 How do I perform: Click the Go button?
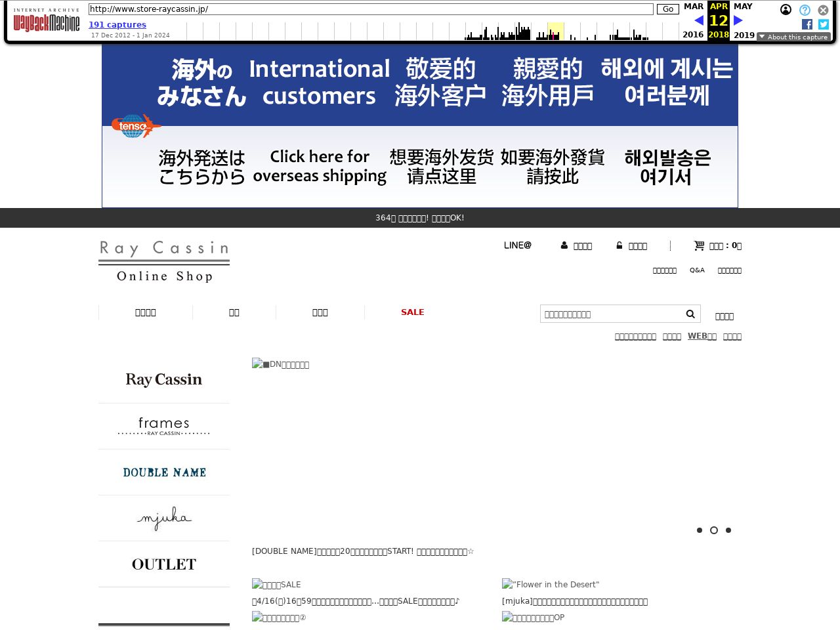coord(668,9)
